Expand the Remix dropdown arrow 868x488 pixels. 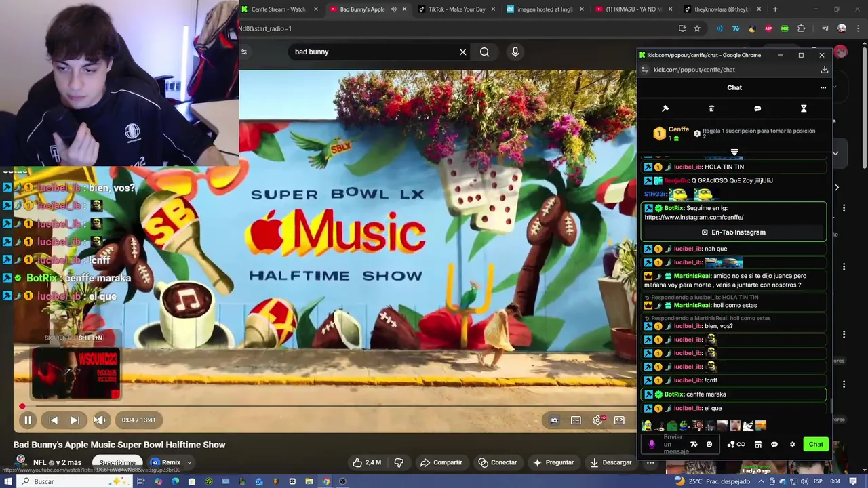point(189,462)
